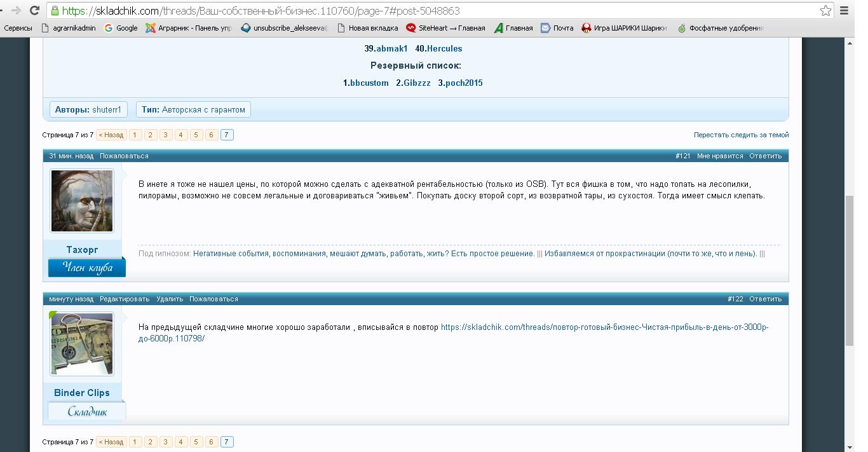Image resolution: width=868 pixels, height=452 pixels.
Task: Open page 6 in bottom pagination
Action: point(212,442)
